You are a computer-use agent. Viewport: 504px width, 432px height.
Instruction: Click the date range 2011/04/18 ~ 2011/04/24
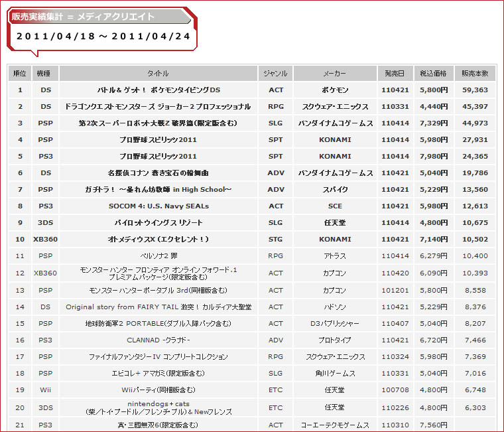click(103, 36)
